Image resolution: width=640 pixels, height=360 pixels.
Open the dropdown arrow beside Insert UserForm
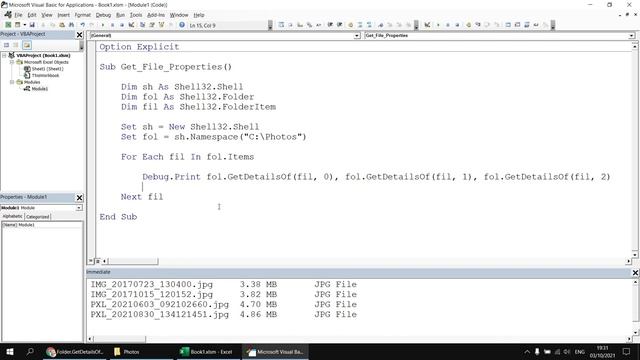click(x=24, y=25)
